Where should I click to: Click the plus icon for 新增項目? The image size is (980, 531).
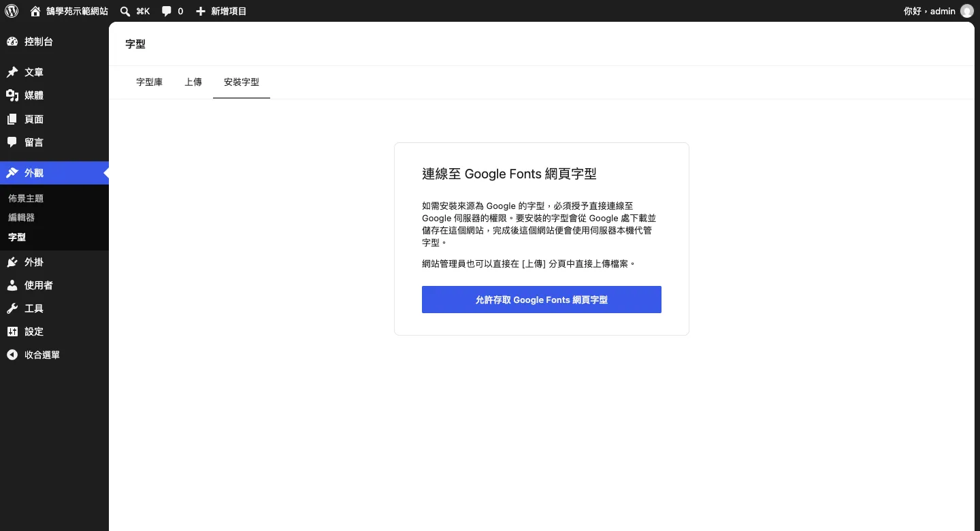[201, 11]
